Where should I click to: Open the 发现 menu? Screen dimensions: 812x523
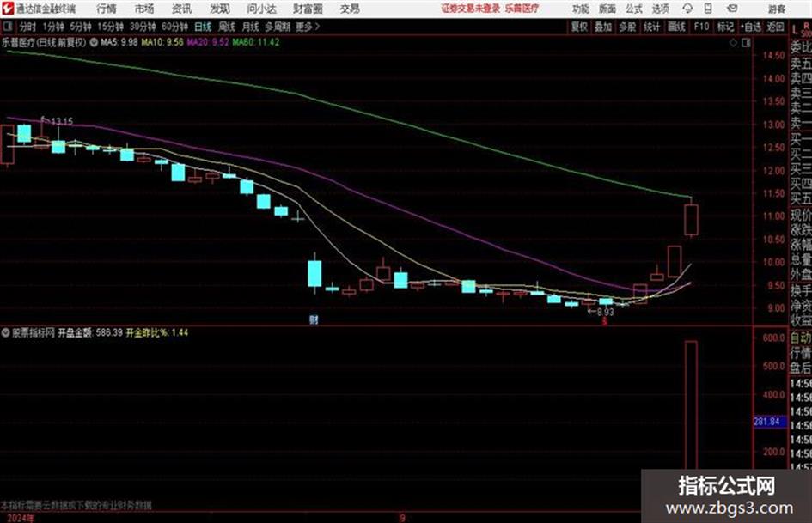pyautogui.click(x=220, y=9)
